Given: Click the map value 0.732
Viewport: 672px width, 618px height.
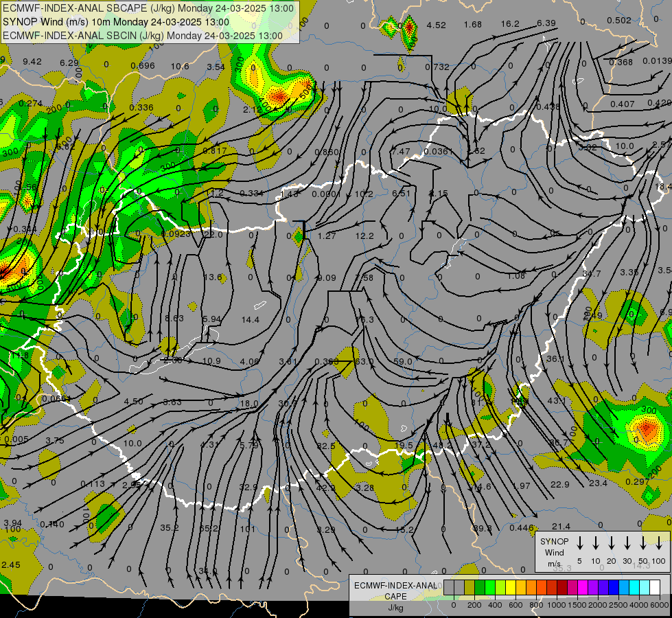Looking at the screenshot, I should click(437, 67).
